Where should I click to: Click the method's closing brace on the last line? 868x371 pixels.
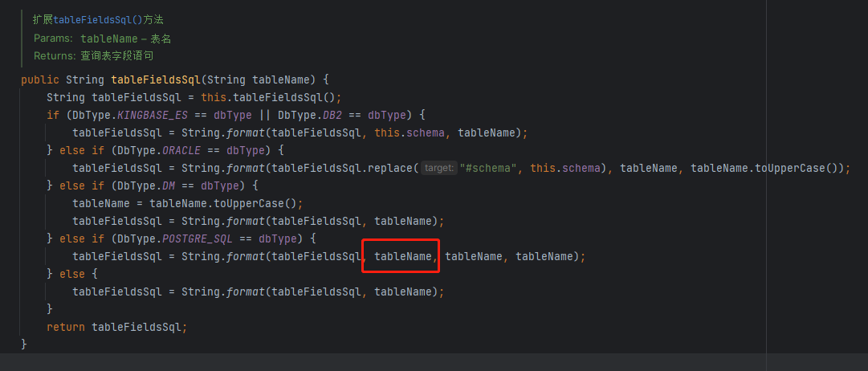coord(24,344)
